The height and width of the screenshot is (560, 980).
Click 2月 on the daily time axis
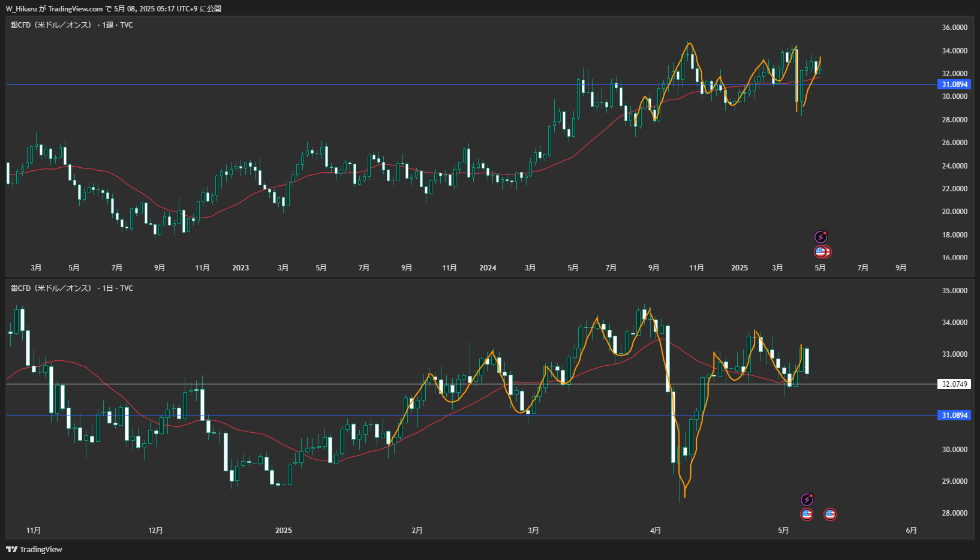click(x=417, y=531)
